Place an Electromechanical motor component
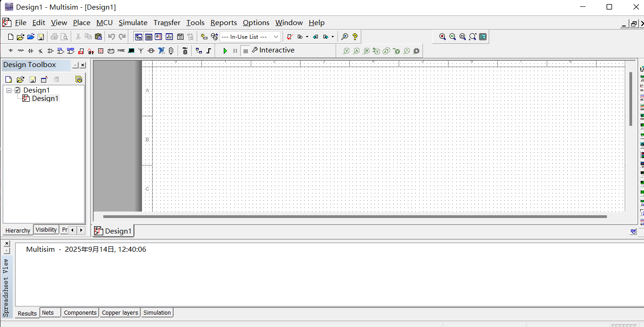 pos(151,51)
